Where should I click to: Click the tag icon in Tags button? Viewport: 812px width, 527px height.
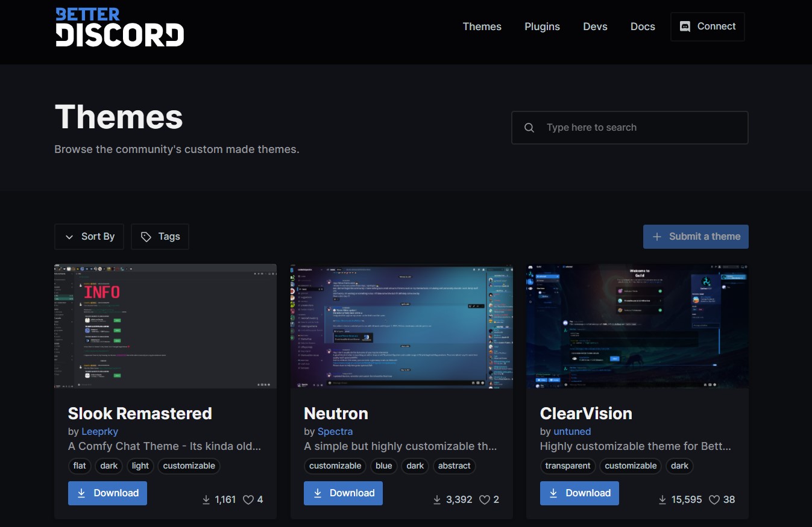[x=146, y=237]
